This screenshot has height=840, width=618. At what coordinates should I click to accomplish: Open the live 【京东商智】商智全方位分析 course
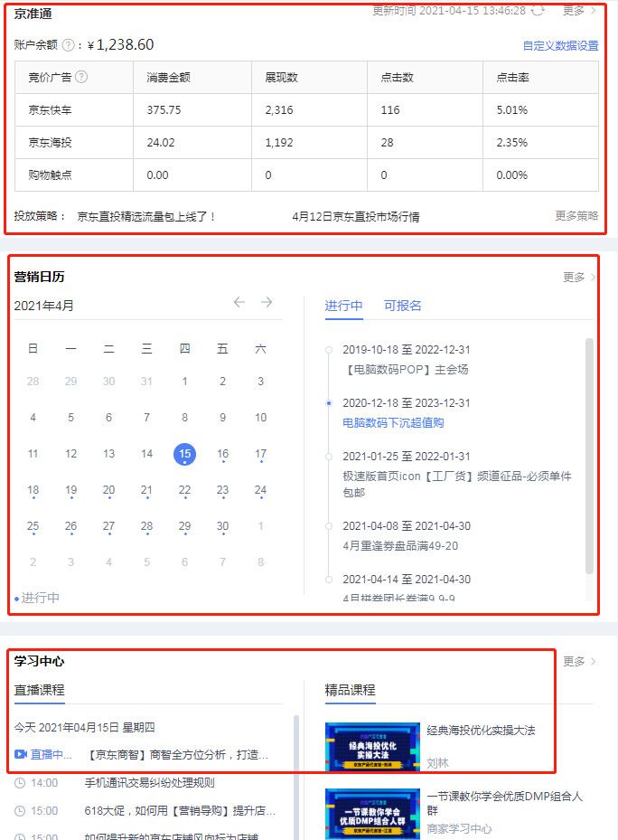coord(178,755)
